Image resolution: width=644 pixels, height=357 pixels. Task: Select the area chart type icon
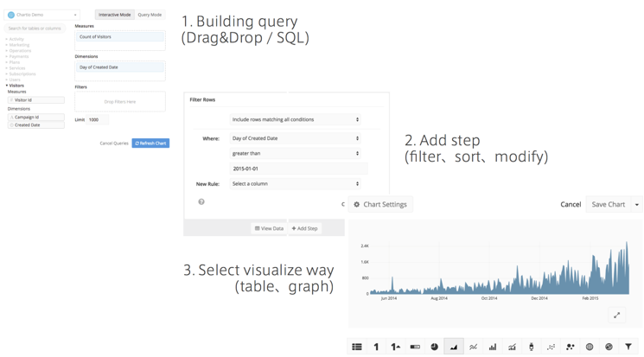[454, 347]
